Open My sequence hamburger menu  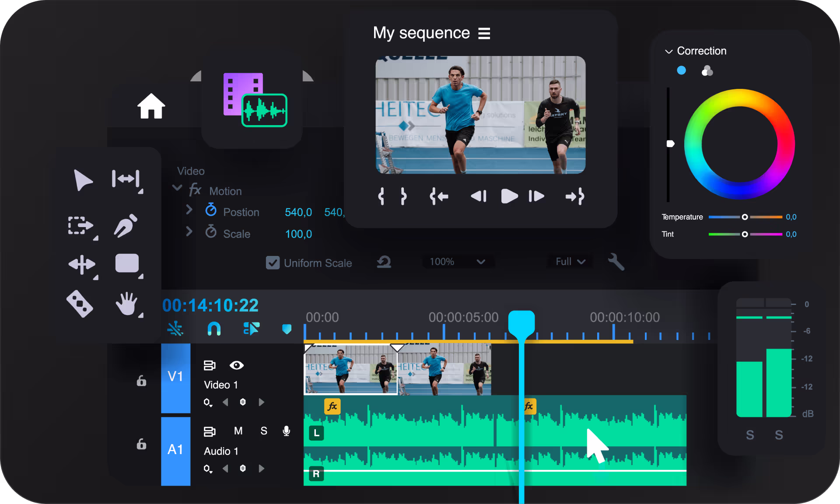pyautogui.click(x=484, y=33)
